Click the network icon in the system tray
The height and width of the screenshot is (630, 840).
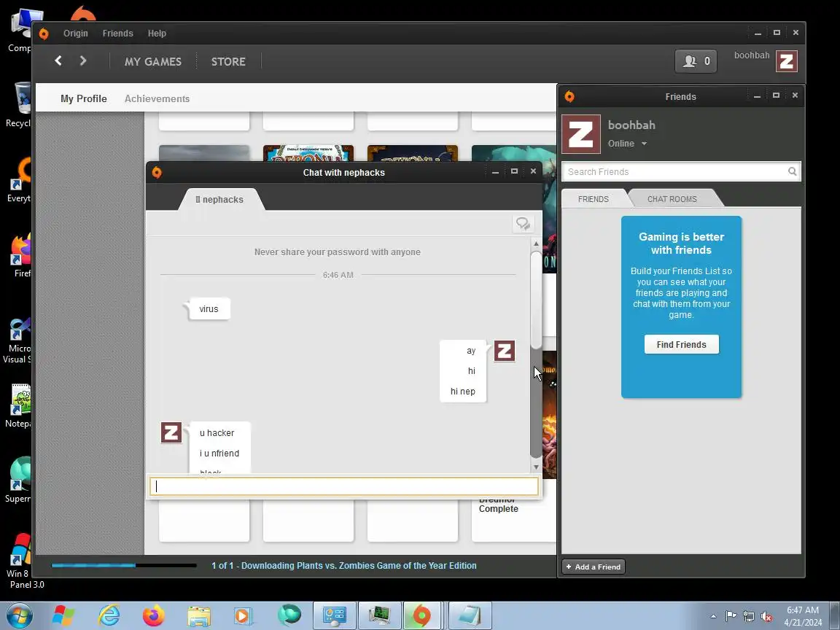pyautogui.click(x=749, y=616)
